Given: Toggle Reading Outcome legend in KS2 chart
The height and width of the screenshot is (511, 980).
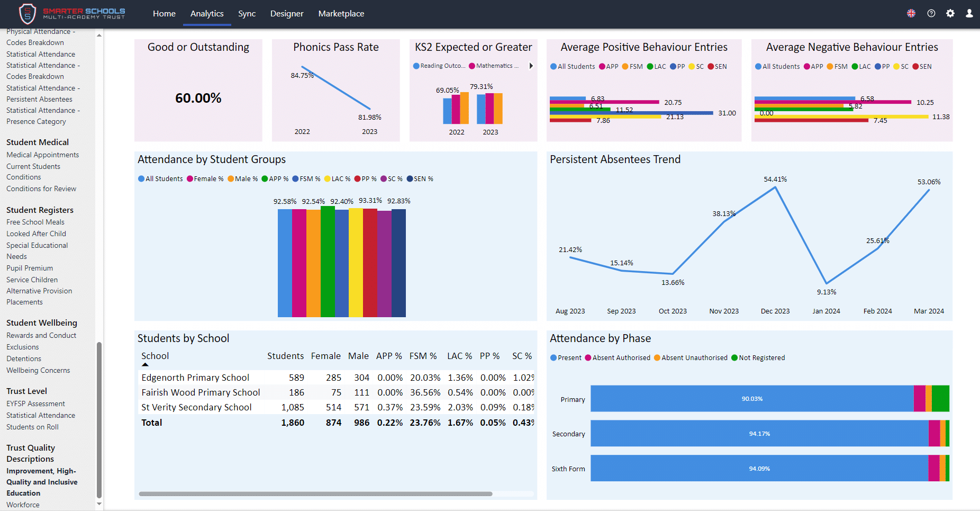Looking at the screenshot, I should [439, 66].
